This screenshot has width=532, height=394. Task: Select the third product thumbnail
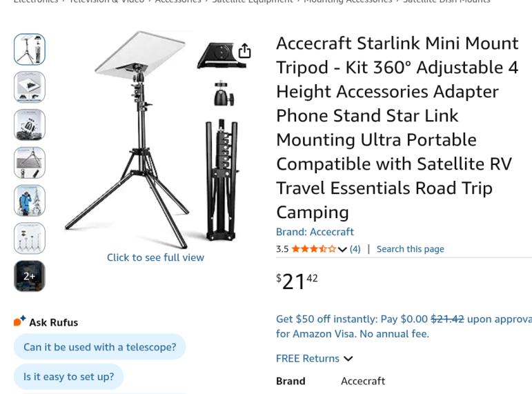(x=30, y=125)
